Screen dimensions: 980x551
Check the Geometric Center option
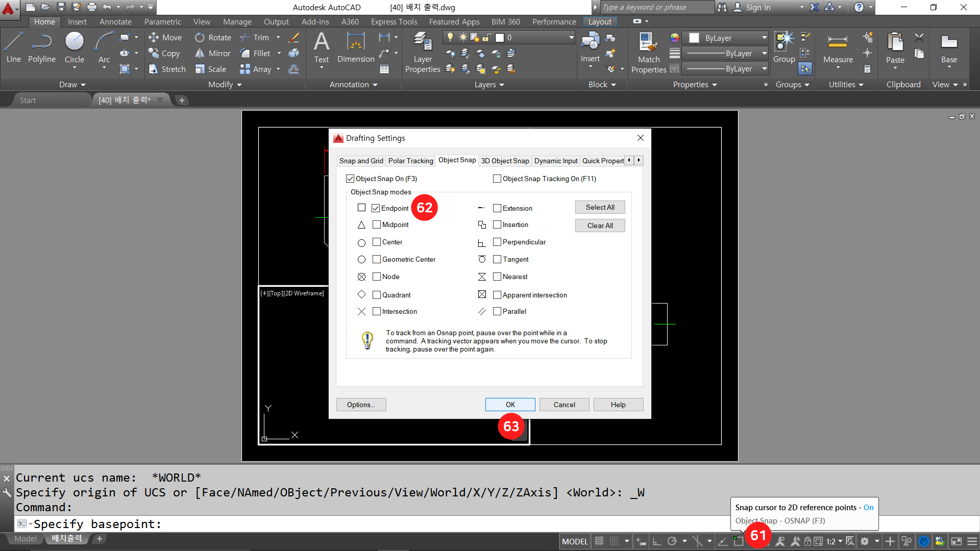pos(377,259)
